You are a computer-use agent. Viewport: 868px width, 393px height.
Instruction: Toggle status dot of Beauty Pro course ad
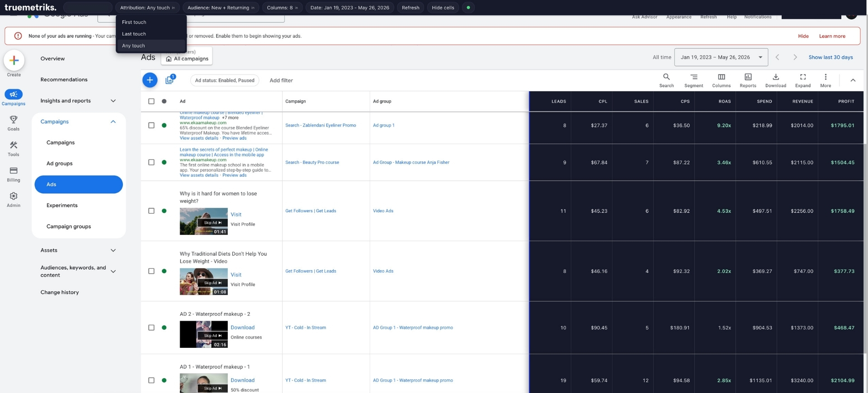pyautogui.click(x=164, y=162)
